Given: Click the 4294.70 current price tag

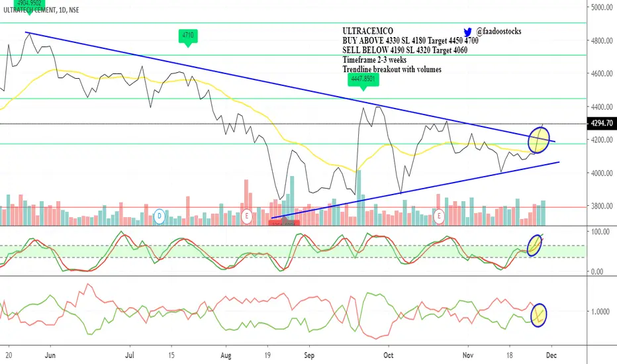Looking at the screenshot, I should coord(602,123).
